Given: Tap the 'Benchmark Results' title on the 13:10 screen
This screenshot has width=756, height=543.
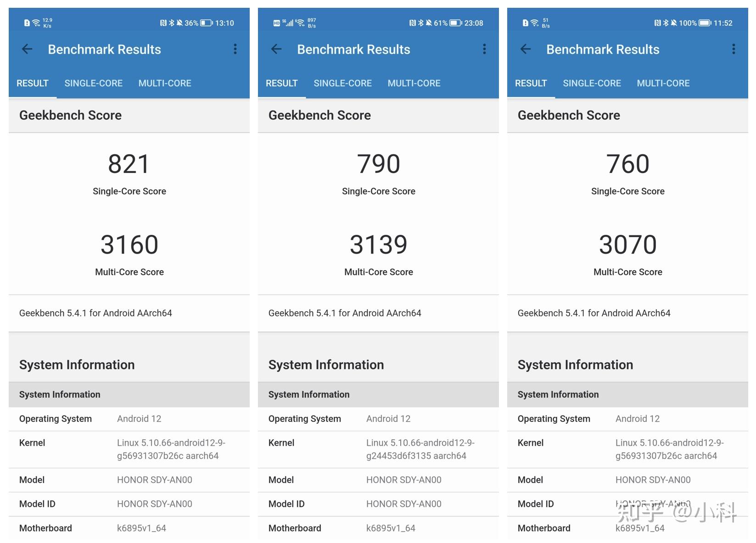Looking at the screenshot, I should pyautogui.click(x=105, y=49).
